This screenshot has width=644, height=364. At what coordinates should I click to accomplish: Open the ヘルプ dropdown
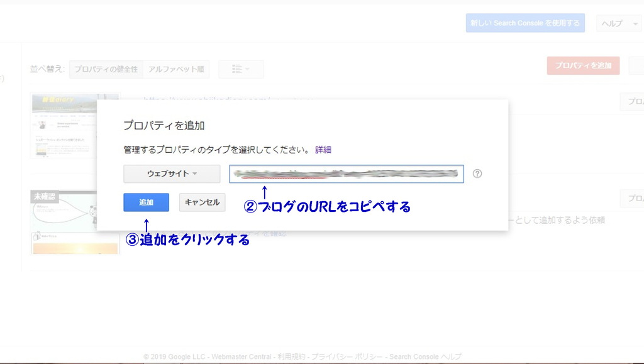tap(619, 23)
